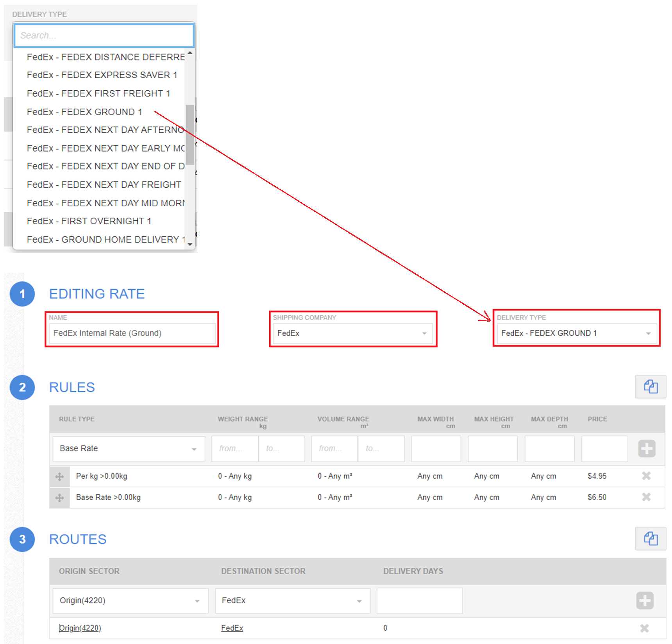Delete the Base Rate $6.50 rule row
672x644 pixels.
tap(646, 497)
